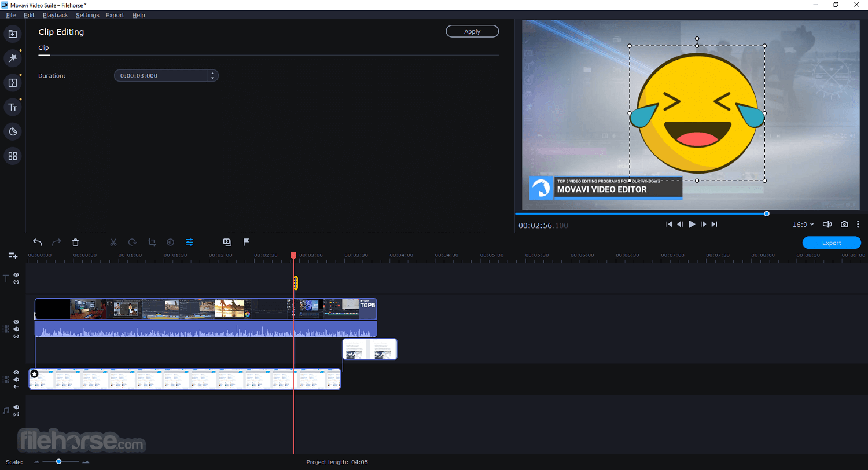Toggle link on the titles track
The height and width of the screenshot is (470, 868).
[x=16, y=282]
